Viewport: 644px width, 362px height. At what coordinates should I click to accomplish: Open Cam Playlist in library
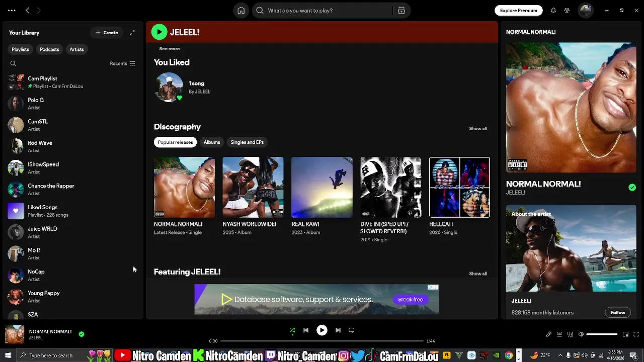pos(72,82)
